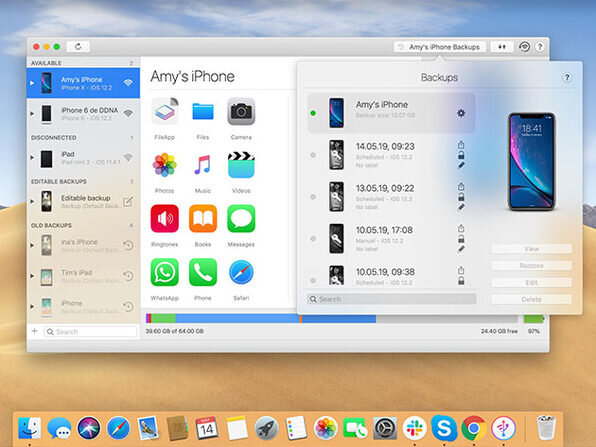Click the sidebar Search field
The image size is (596, 447).
(90, 332)
